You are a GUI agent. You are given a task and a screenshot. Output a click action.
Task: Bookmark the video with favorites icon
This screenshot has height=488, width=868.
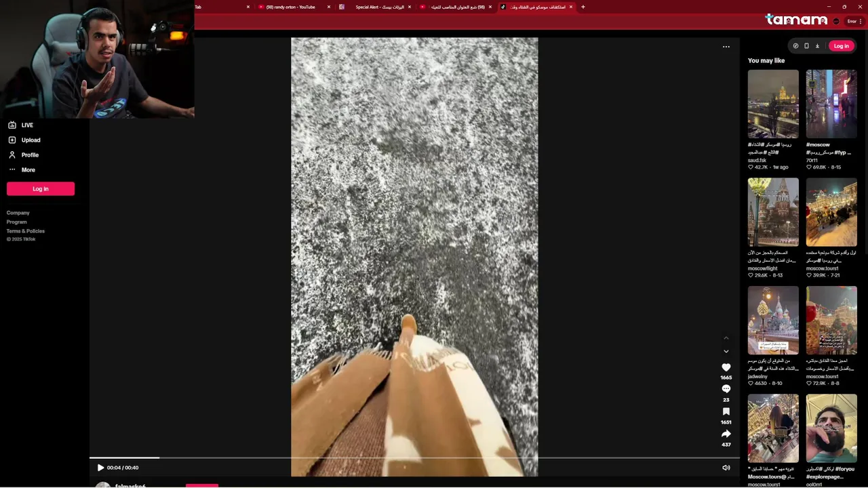click(x=726, y=411)
